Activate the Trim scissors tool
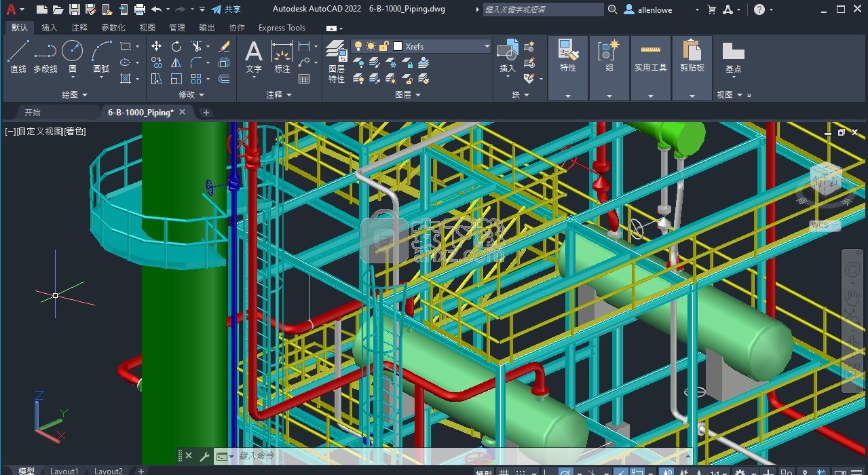Image resolution: width=868 pixels, height=475 pixels. pyautogui.click(x=196, y=46)
